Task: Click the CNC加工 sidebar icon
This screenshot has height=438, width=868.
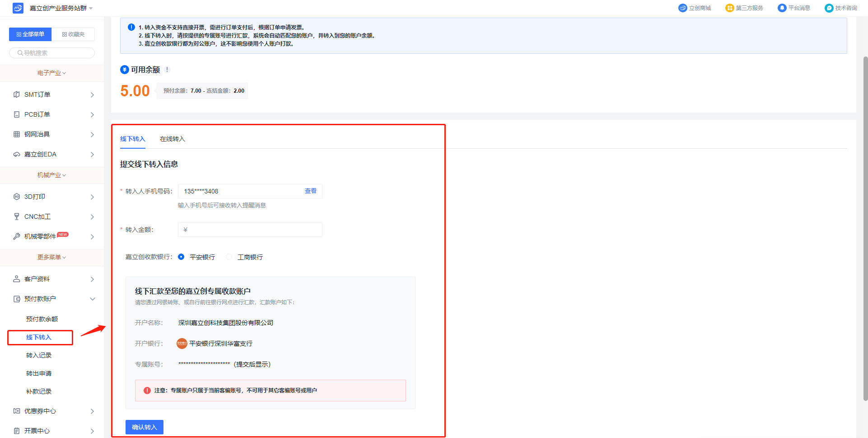Action: (17, 217)
